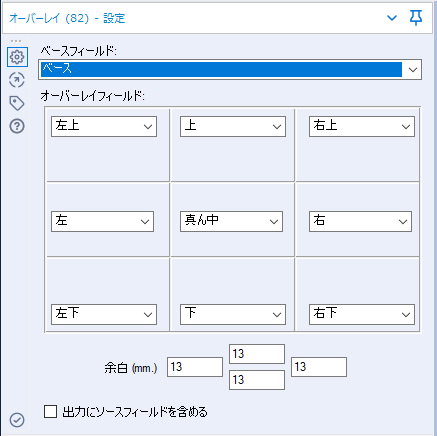Viewport: 437px width, 436px height.
Task: Open the 右上 overlay field dropdown
Action: point(362,126)
